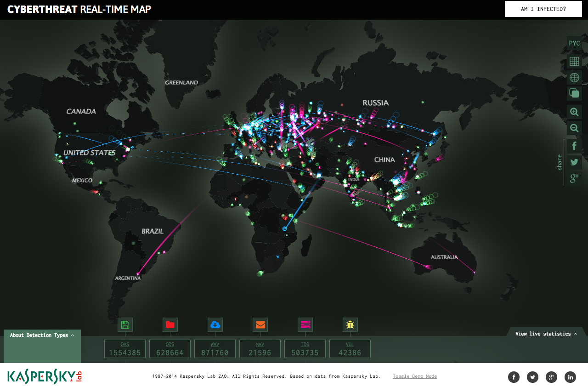
Task: Open the WAV counter box
Action: click(215, 349)
